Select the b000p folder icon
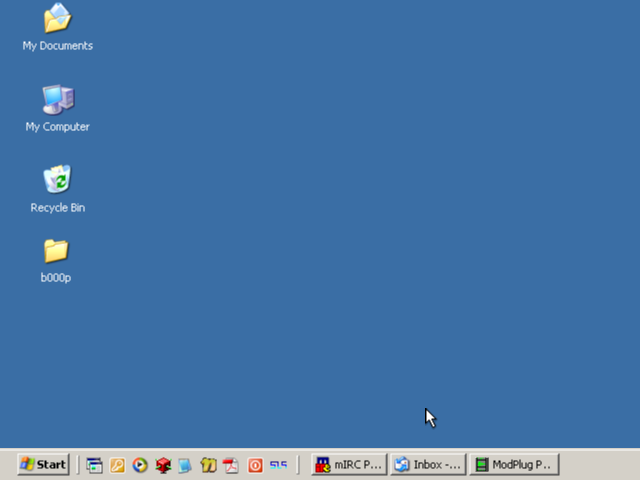The image size is (640, 480). pos(56,251)
